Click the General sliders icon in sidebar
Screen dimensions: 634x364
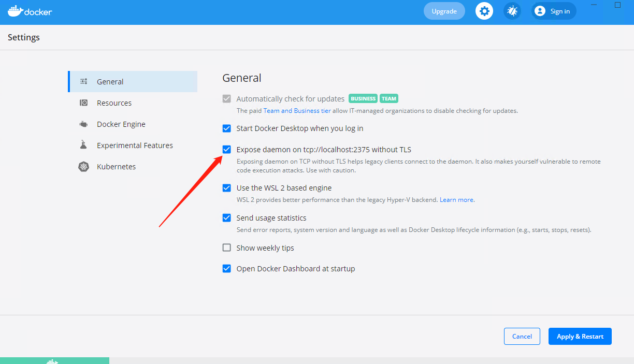[83, 82]
